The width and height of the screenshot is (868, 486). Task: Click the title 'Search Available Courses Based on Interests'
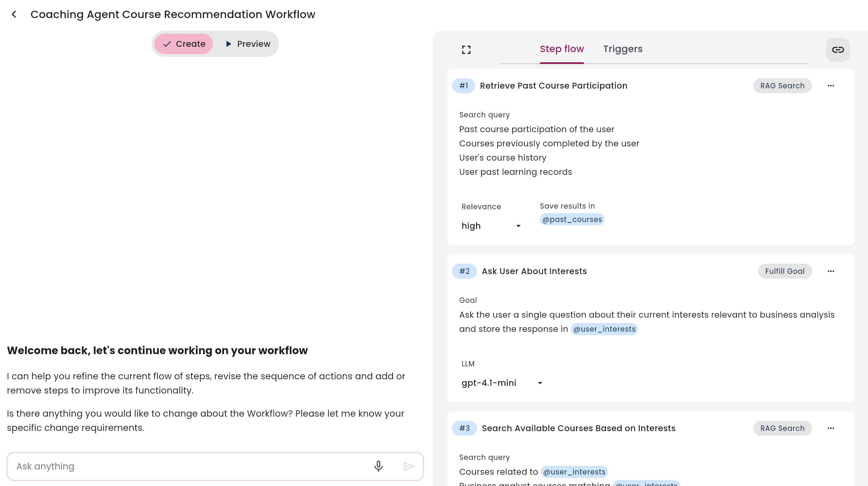coord(579,428)
